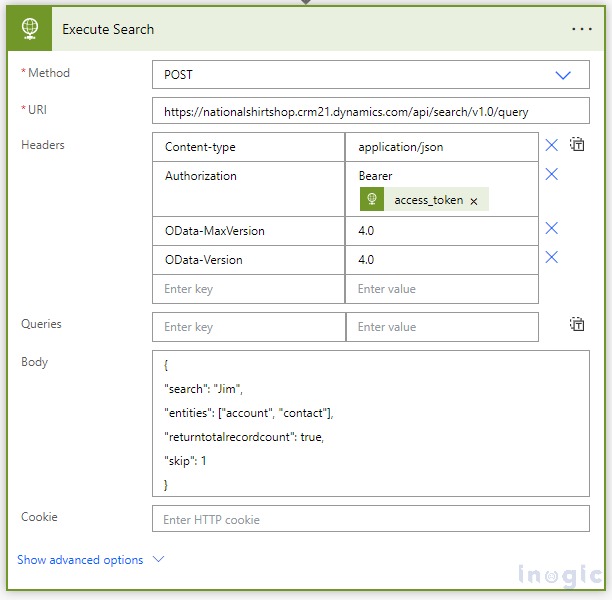
Task: Switch Headers to text mode icon
Action: point(577,145)
